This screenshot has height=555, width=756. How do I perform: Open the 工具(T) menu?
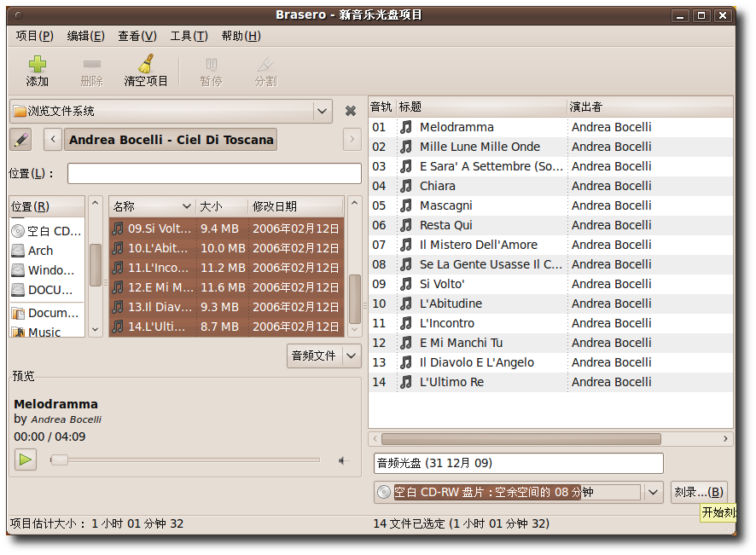point(189,36)
